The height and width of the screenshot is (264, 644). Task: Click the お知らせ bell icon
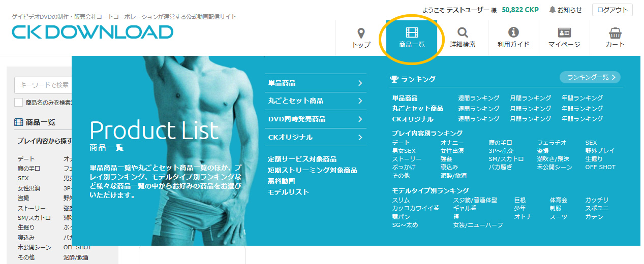[x=553, y=10]
